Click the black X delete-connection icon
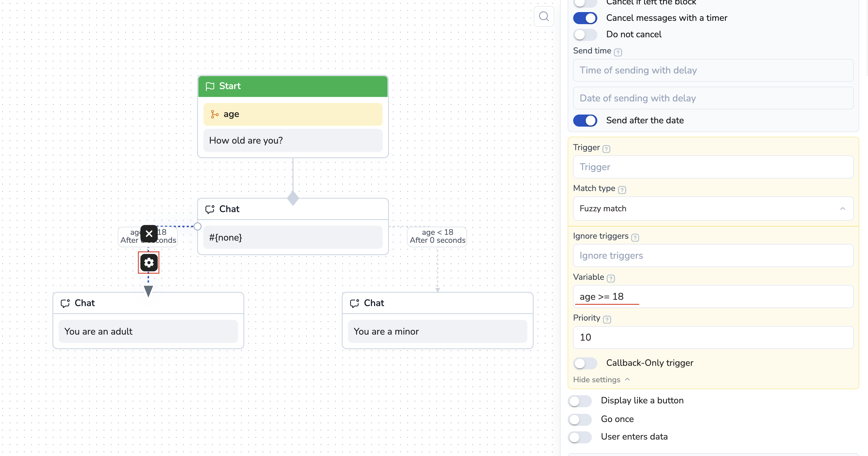868x456 pixels. coord(149,233)
